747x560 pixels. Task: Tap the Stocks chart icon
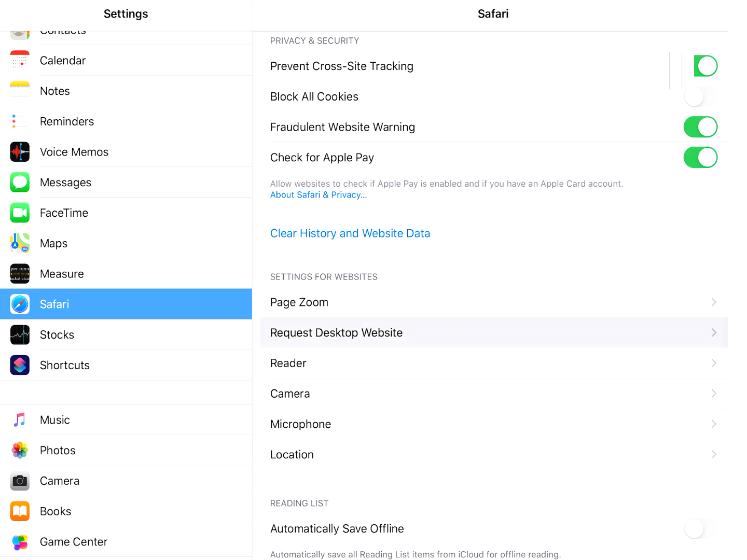coord(20,335)
